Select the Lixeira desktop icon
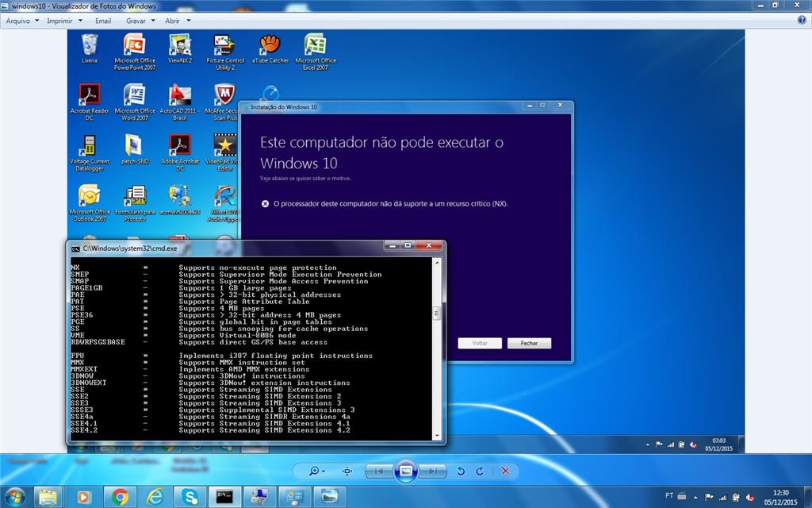This screenshot has height=508, width=812. pyautogui.click(x=90, y=48)
